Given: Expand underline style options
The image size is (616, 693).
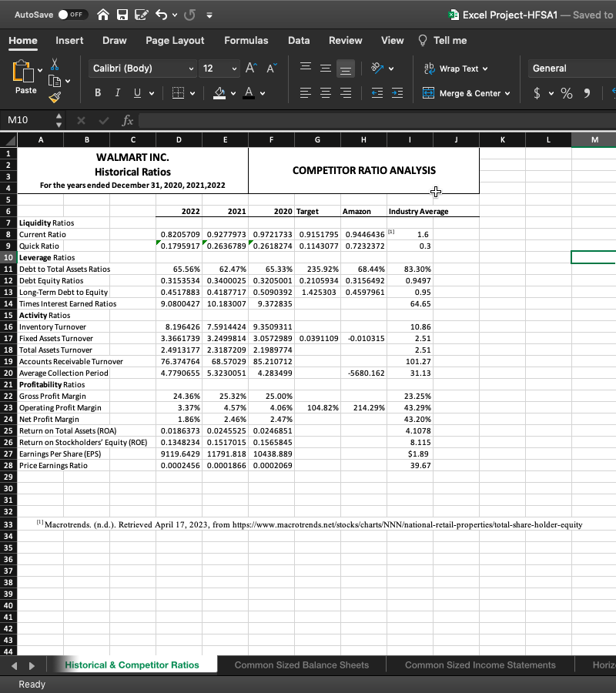Looking at the screenshot, I should 152,93.
